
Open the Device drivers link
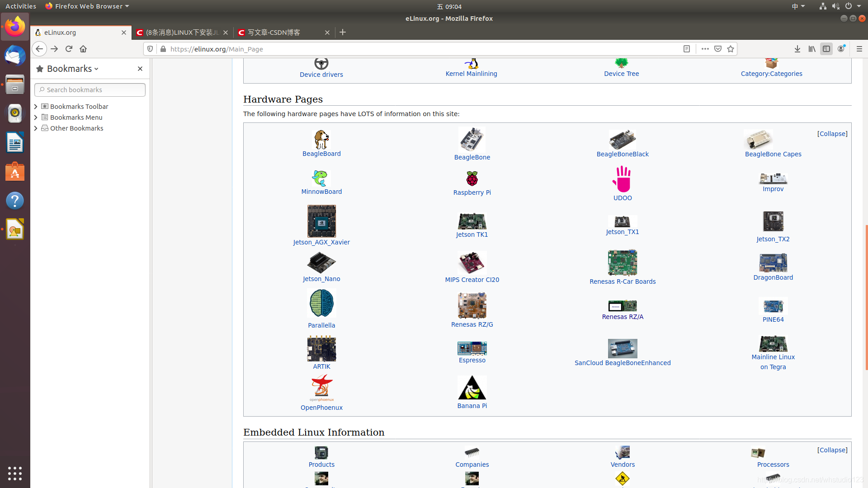[x=321, y=75]
